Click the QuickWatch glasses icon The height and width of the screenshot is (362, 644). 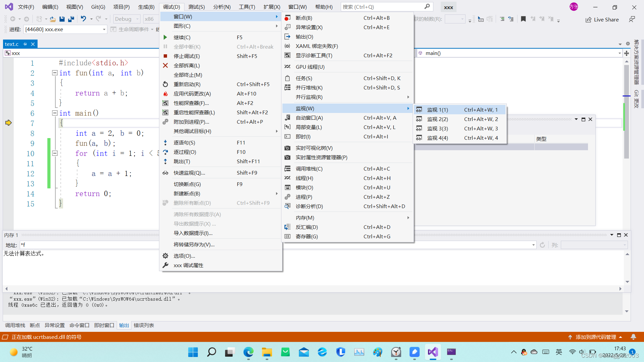[165, 173]
